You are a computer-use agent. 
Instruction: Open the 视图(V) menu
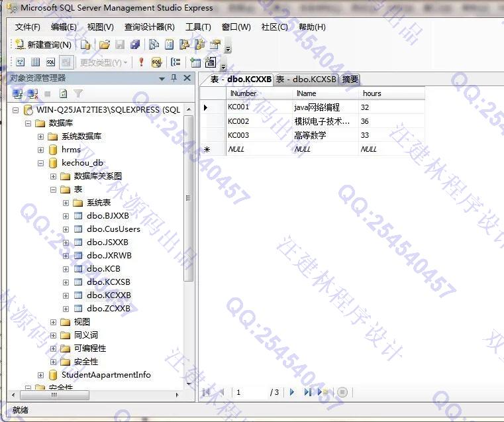tap(100, 27)
